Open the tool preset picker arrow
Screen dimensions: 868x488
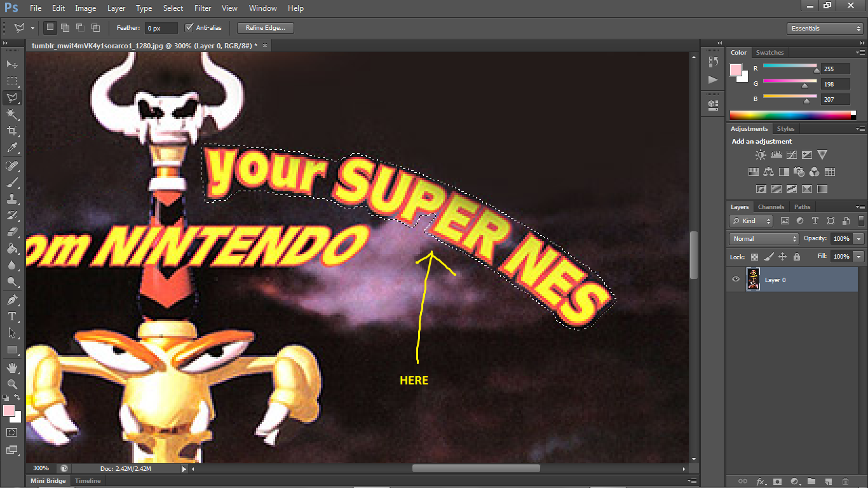point(32,29)
